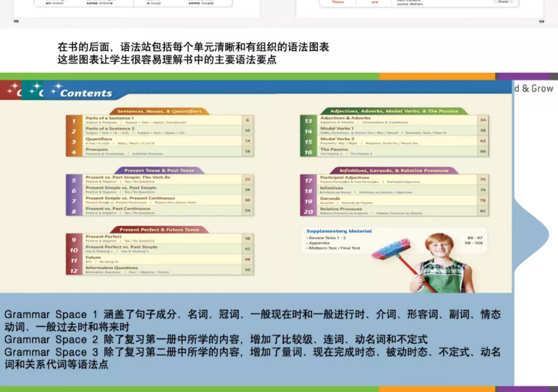Click the caption line starting "在书的后面"
Viewport: 558px width, 392px height.
tap(193, 47)
